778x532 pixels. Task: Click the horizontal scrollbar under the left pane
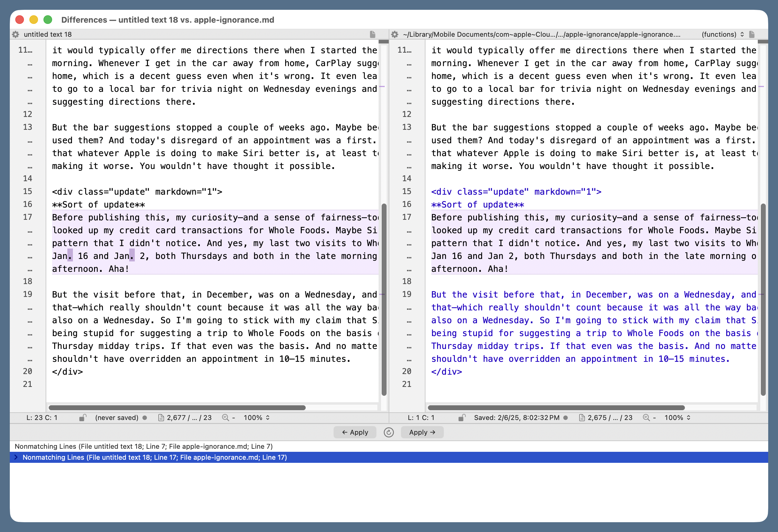coord(177,407)
